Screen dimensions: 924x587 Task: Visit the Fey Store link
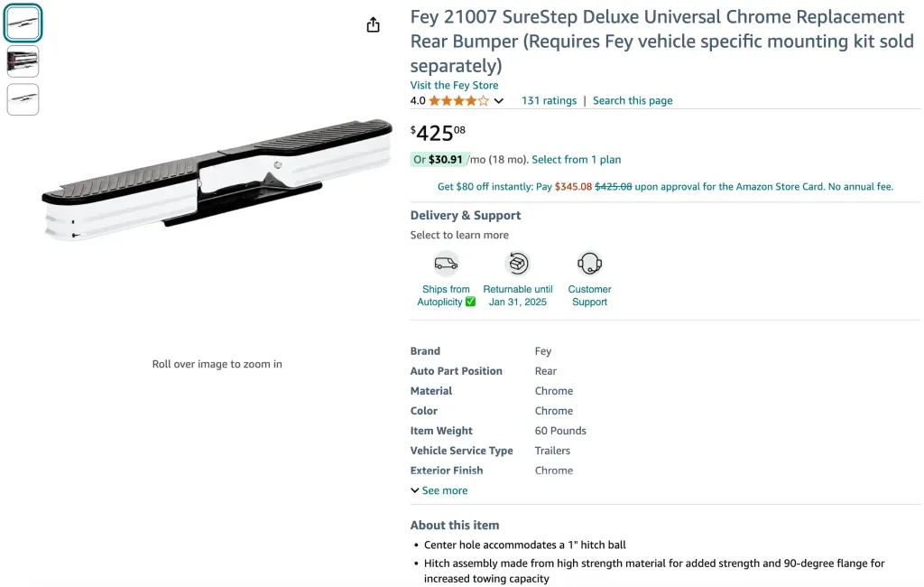coord(454,86)
